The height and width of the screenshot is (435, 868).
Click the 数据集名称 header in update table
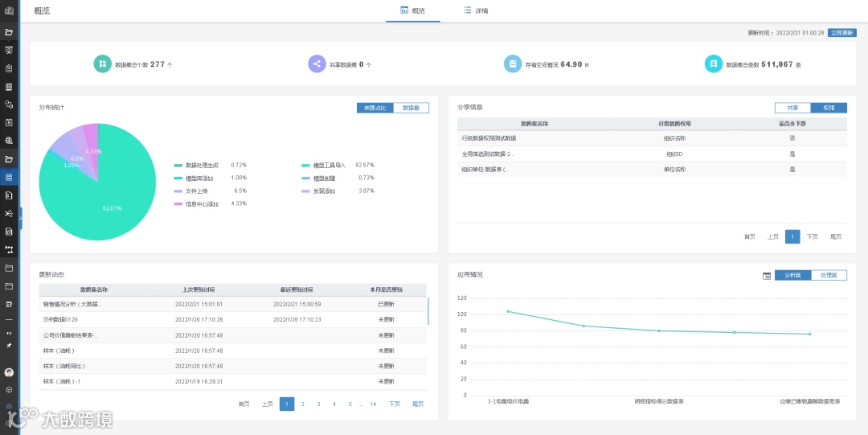tap(94, 289)
